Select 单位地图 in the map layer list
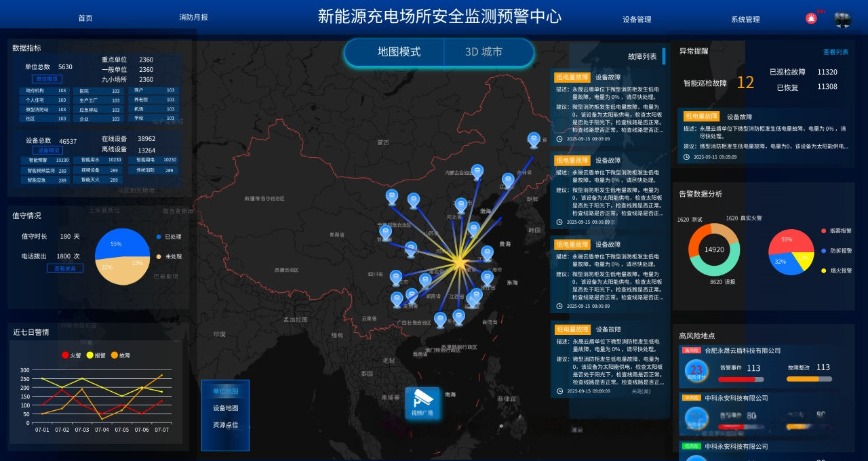The width and height of the screenshot is (868, 461). (225, 391)
